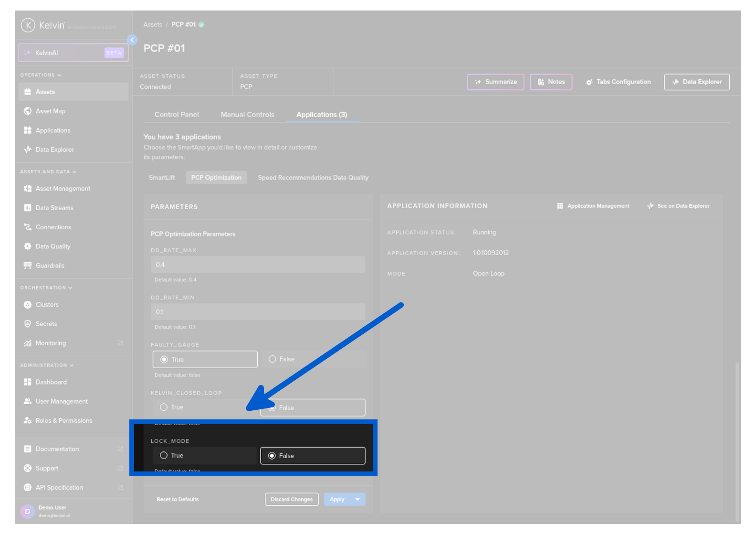The height and width of the screenshot is (535, 756).
Task: Select the SmartLift application tab
Action: [x=162, y=178]
